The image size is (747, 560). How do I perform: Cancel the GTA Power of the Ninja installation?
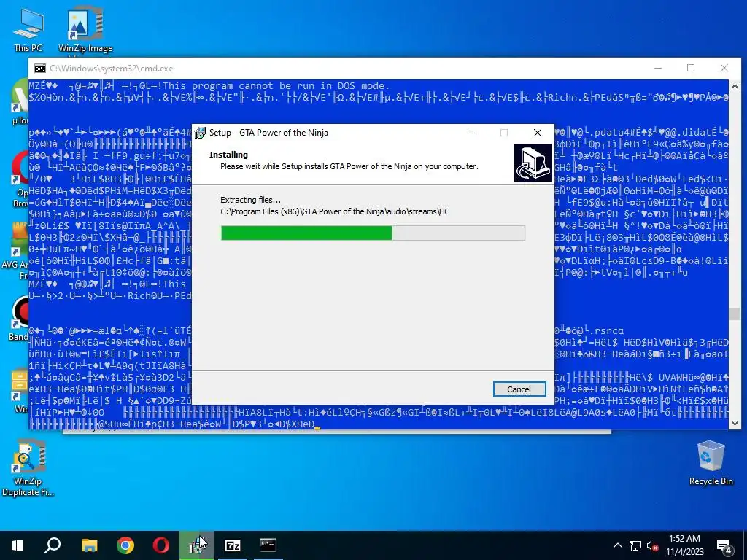[519, 389]
